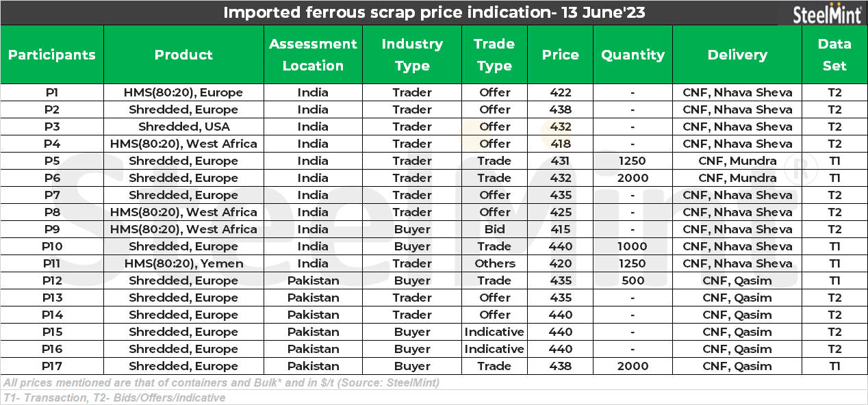Select the P17 participant cell
The height and width of the screenshot is (405, 868).
[x=52, y=366]
